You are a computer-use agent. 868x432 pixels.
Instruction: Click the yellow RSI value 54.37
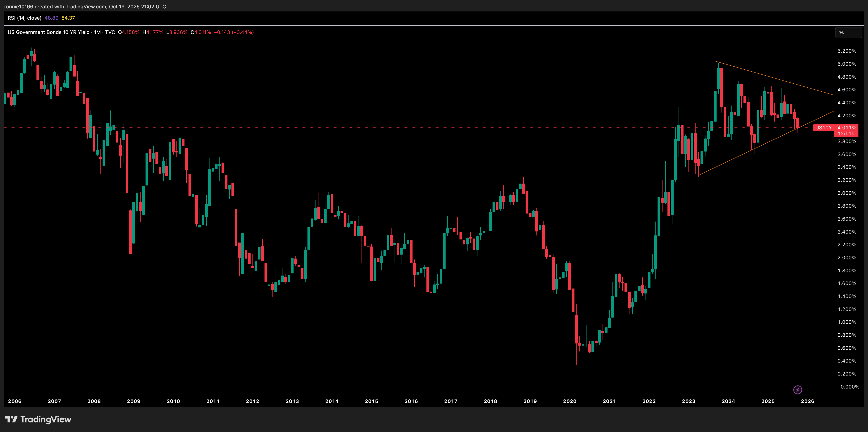coord(68,18)
